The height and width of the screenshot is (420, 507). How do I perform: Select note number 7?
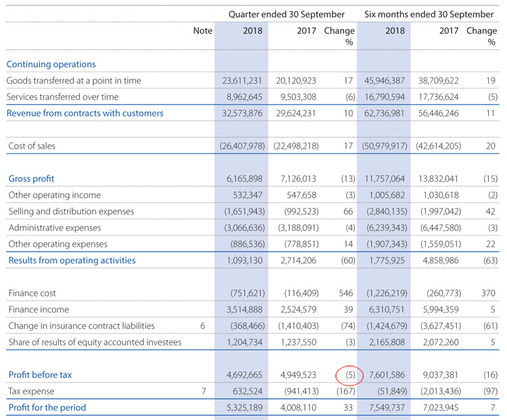203,391
